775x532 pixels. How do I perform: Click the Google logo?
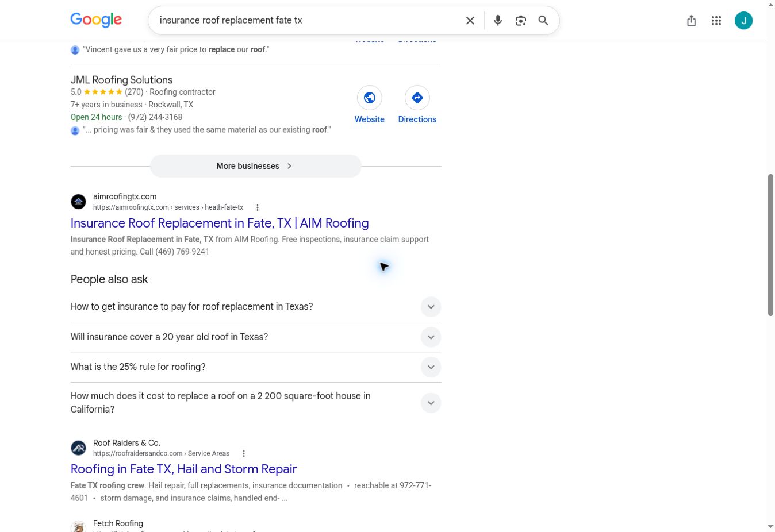(96, 20)
